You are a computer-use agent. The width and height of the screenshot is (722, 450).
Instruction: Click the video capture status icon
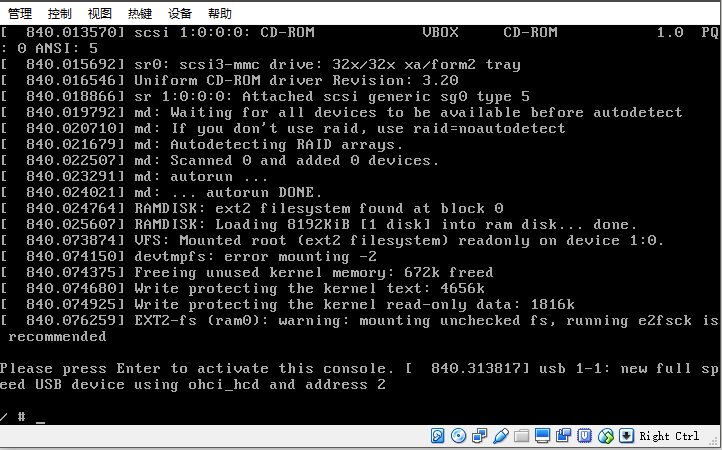click(564, 436)
